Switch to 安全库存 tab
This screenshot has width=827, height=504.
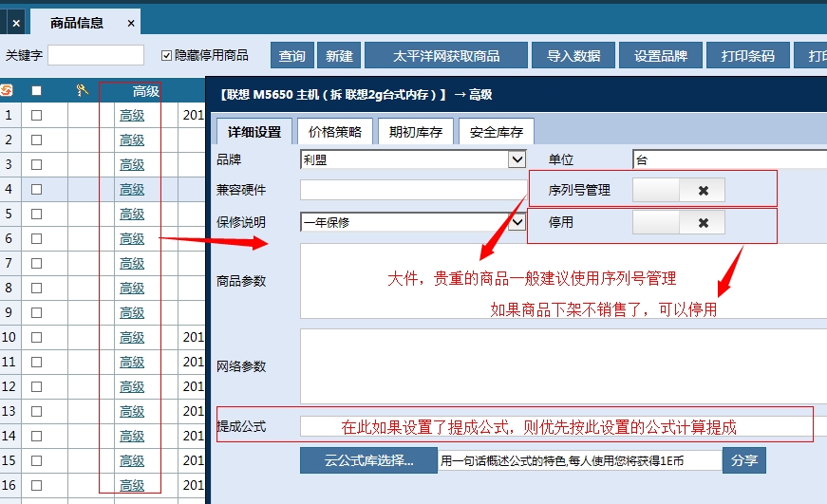coord(497,132)
